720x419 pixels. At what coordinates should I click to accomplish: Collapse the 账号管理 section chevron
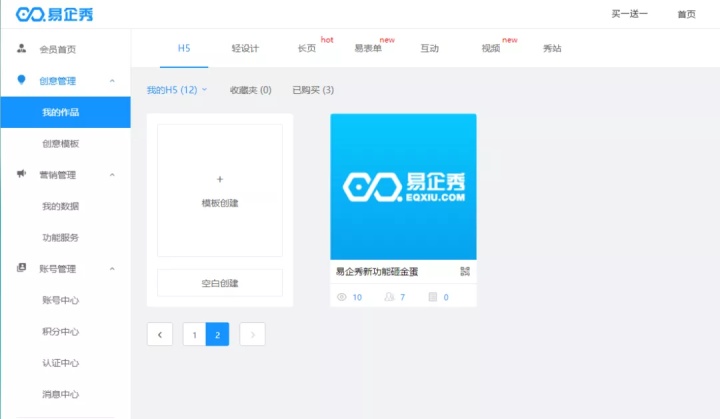[x=112, y=269]
